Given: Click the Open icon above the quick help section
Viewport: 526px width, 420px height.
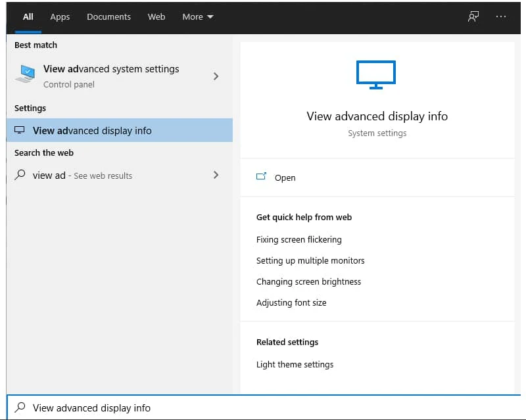Looking at the screenshot, I should (262, 177).
